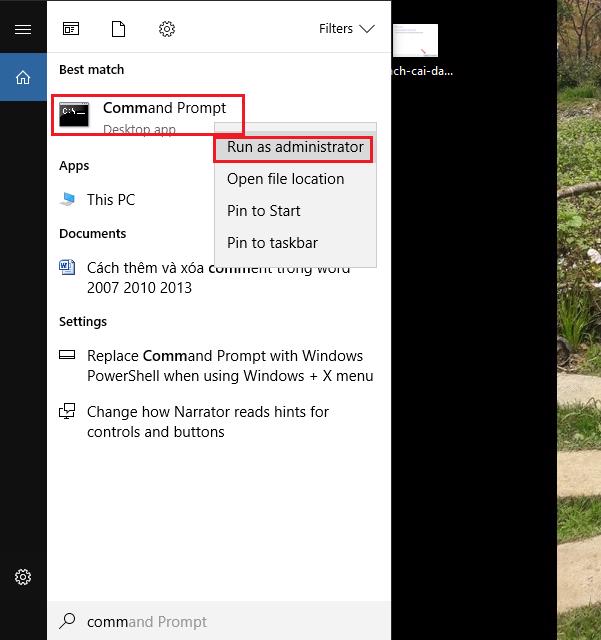
Task: Filter results by Documents icon
Action: 118,29
